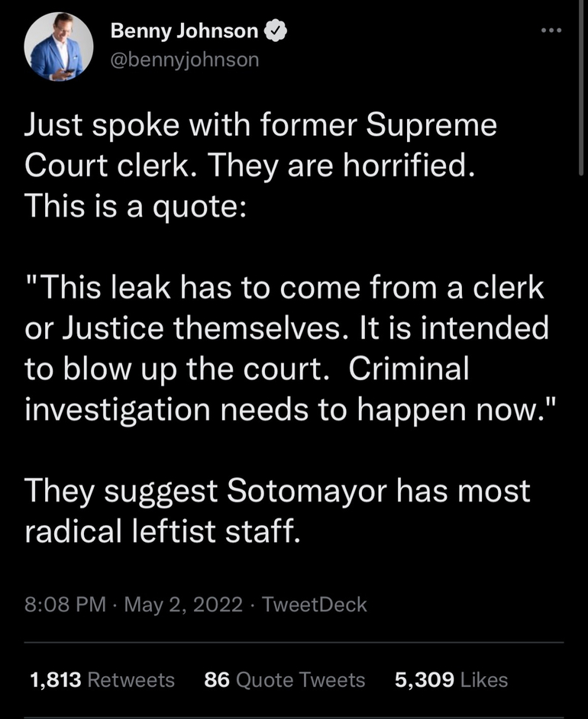The image size is (588, 719).
Task: Click the Benny Johnson display name
Action: click(184, 31)
